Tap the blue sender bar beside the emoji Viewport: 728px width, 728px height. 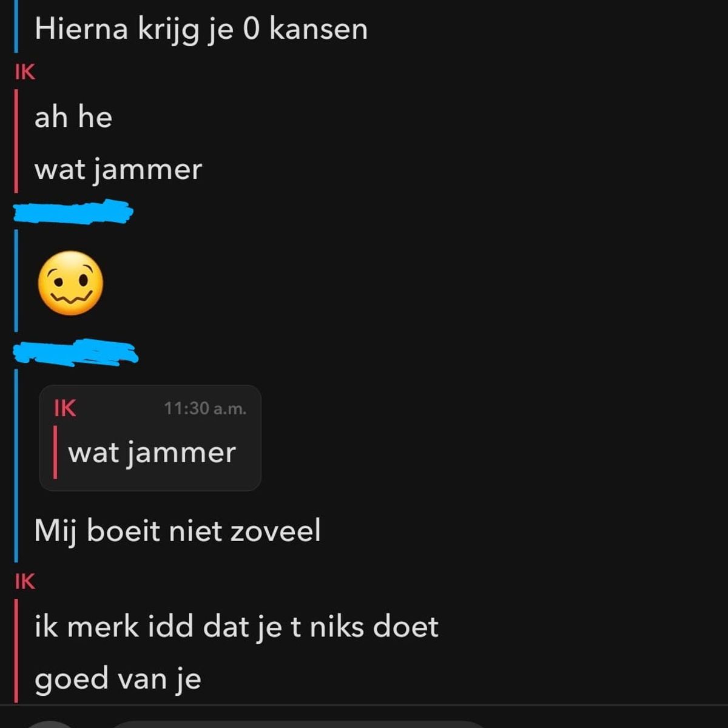[x=16, y=281]
